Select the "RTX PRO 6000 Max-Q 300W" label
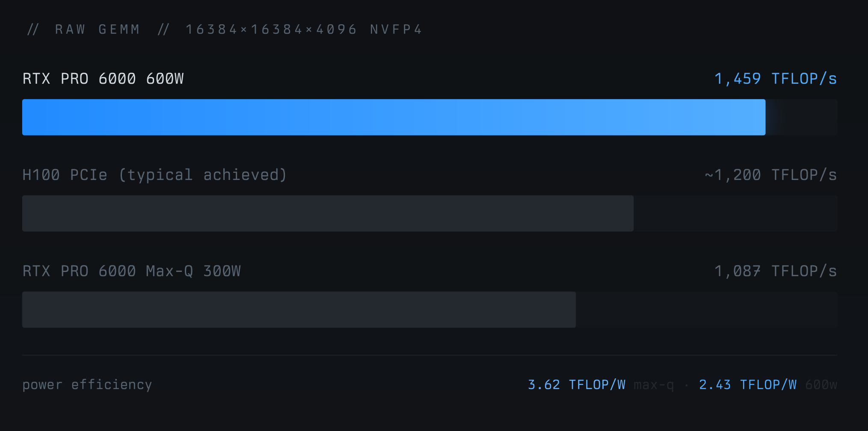 point(132,271)
